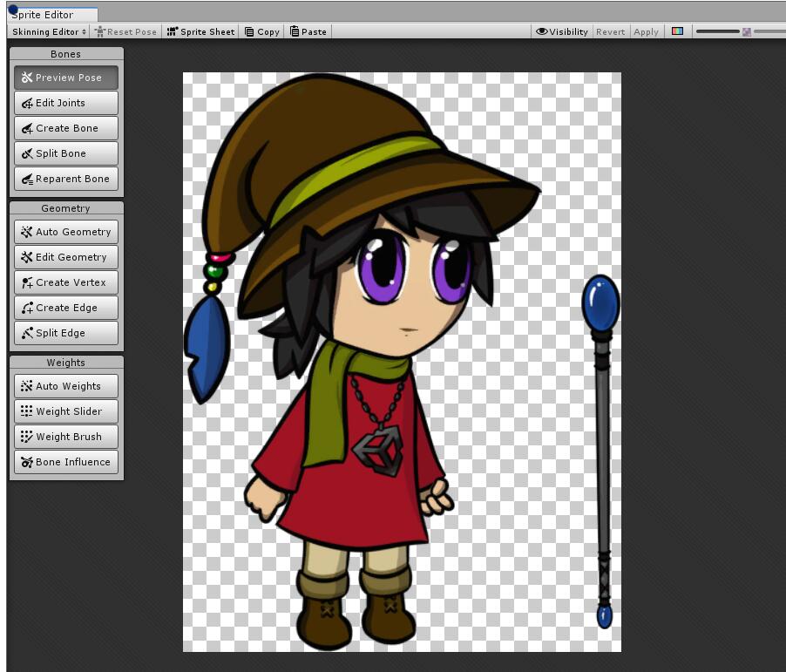The width and height of the screenshot is (786, 672).
Task: Pick the Weight Brush tool
Action: [x=66, y=437]
